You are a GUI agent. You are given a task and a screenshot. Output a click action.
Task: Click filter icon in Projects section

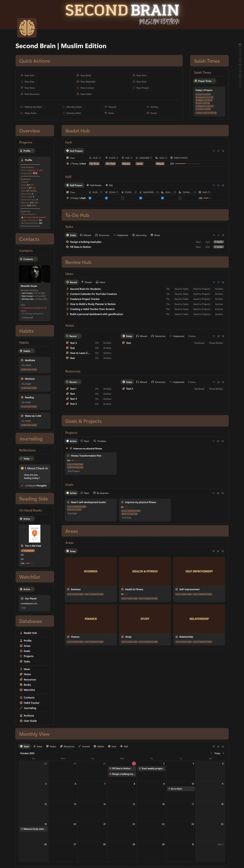point(214,441)
